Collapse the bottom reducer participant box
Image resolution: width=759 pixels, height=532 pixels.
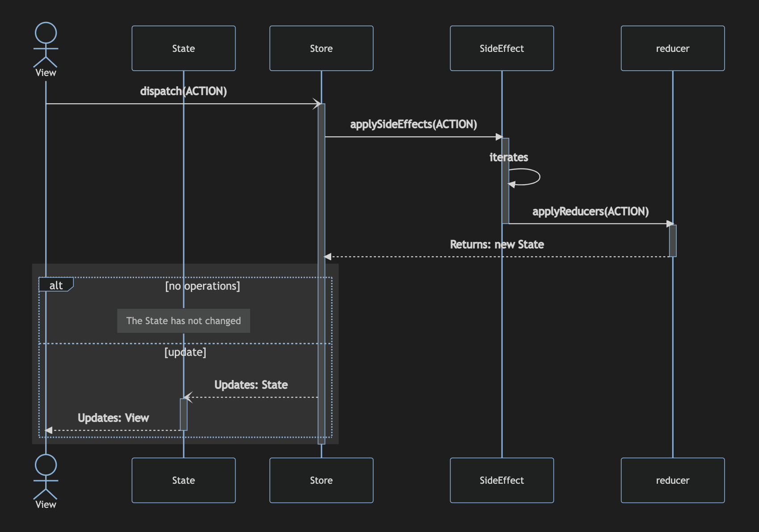coord(672,480)
